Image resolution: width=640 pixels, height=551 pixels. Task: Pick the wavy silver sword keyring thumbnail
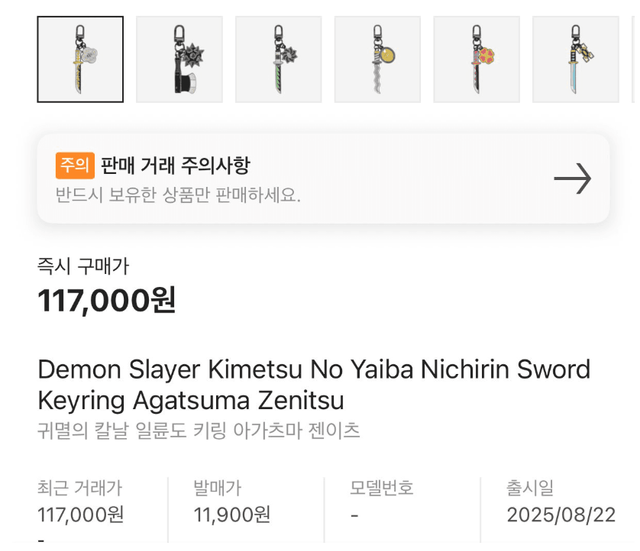(377, 59)
